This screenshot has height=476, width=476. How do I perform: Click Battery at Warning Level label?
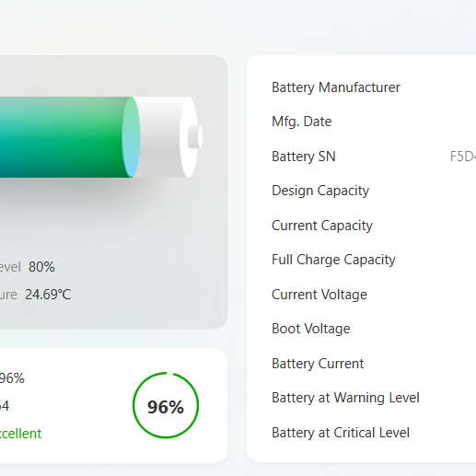pyautogui.click(x=345, y=398)
